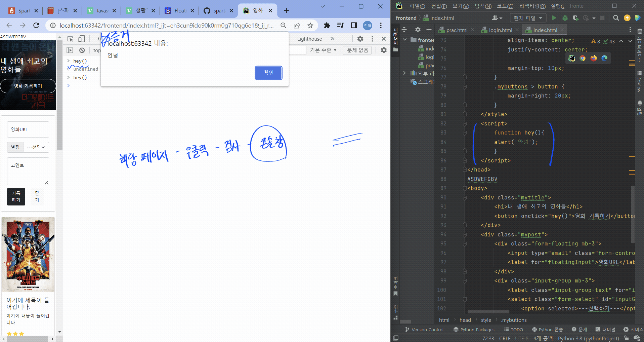Open the 터미널 tool window
The height and width of the screenshot is (342, 644).
point(605,330)
